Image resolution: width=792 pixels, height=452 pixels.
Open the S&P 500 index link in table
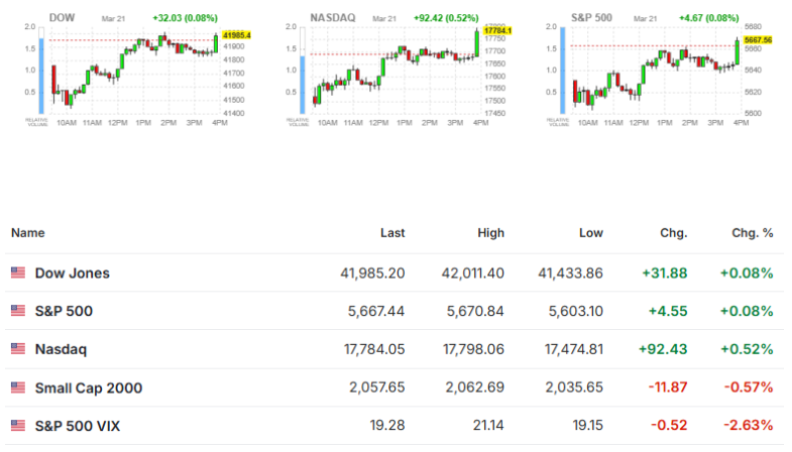[64, 311]
